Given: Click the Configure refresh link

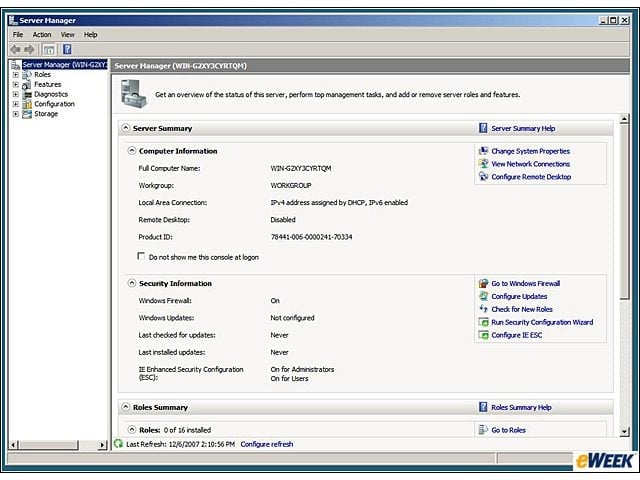Looking at the screenshot, I should pyautogui.click(x=267, y=444).
